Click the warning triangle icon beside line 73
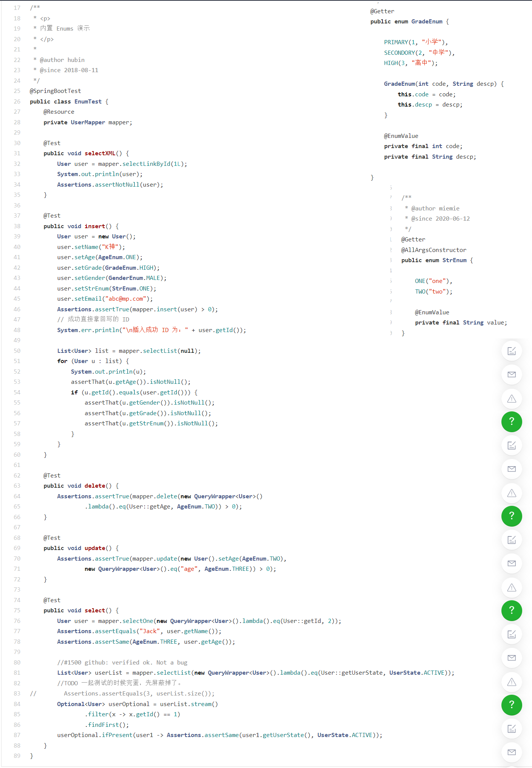This screenshot has height=768, width=532. [x=512, y=587]
